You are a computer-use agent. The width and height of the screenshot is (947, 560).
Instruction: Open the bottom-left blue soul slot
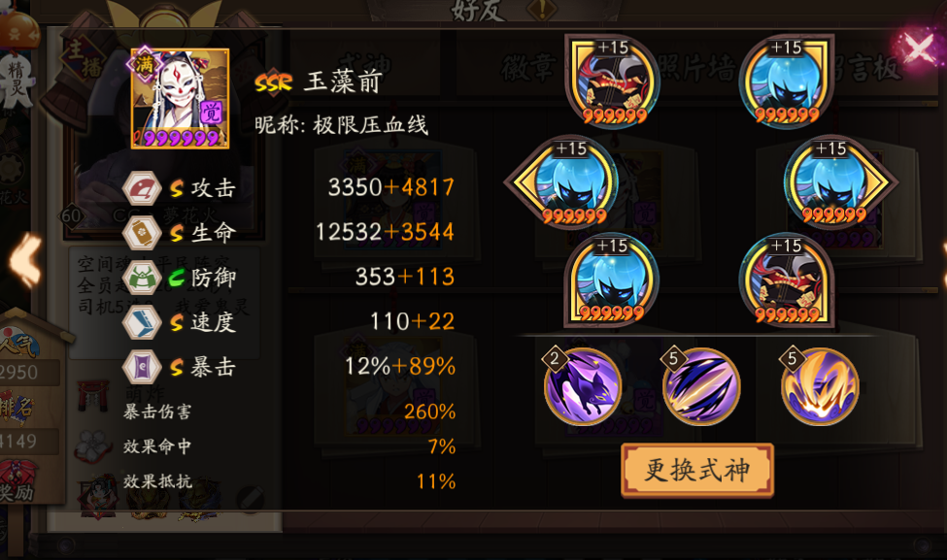[611, 280]
